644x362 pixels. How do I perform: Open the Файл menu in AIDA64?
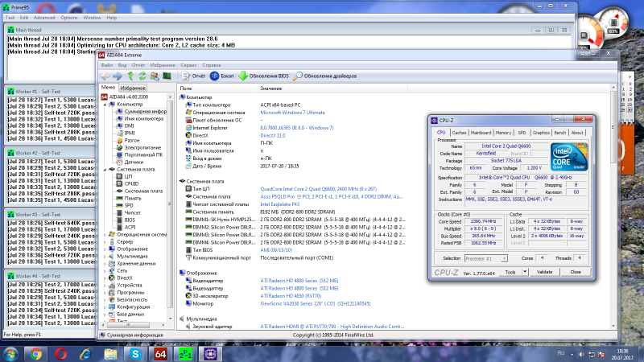point(107,65)
